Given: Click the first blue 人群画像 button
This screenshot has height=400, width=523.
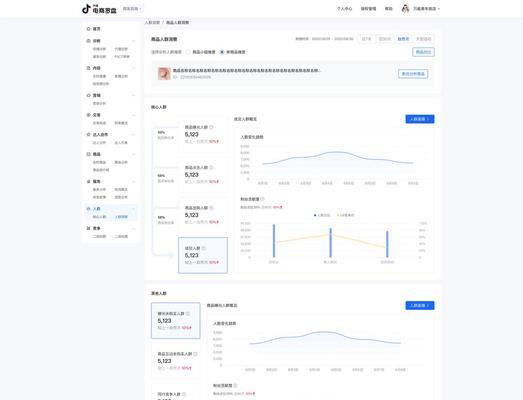Looking at the screenshot, I should pos(420,119).
